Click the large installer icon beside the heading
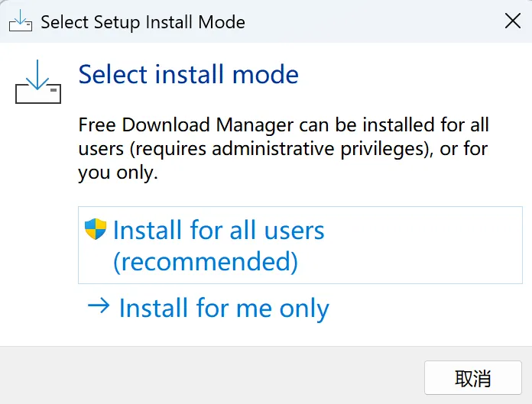 pos(37,82)
